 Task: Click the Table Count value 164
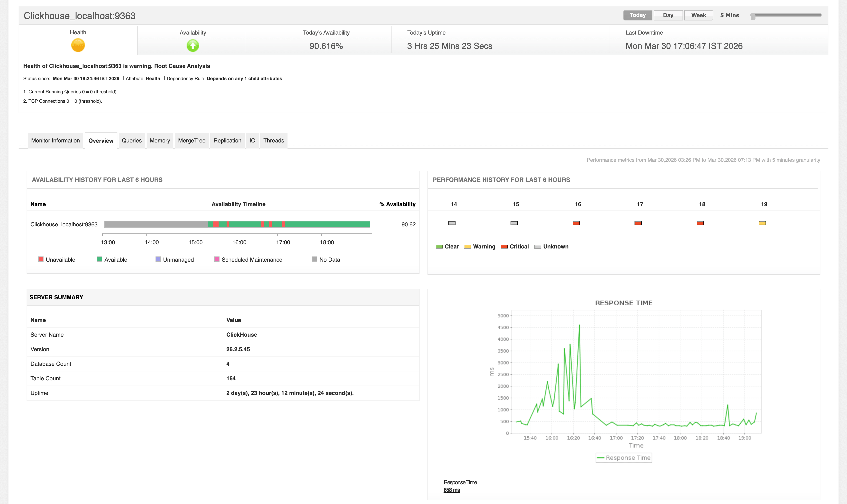coord(231,378)
